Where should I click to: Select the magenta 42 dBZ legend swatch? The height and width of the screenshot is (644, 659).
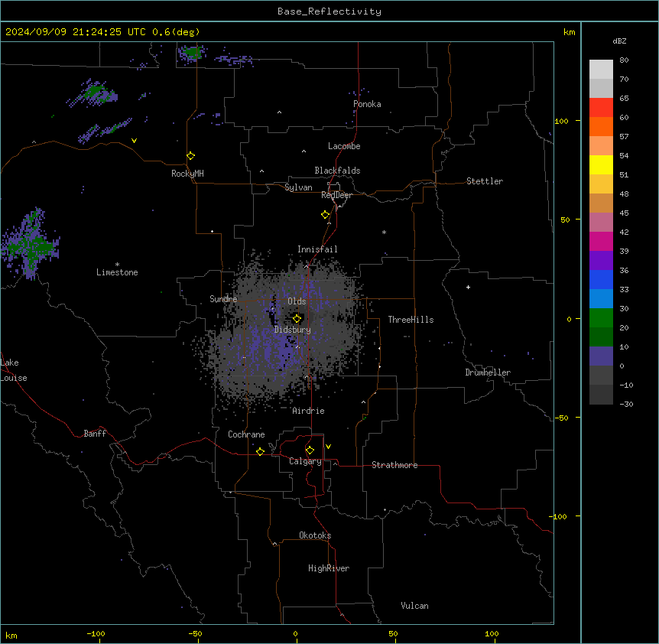tap(601, 241)
